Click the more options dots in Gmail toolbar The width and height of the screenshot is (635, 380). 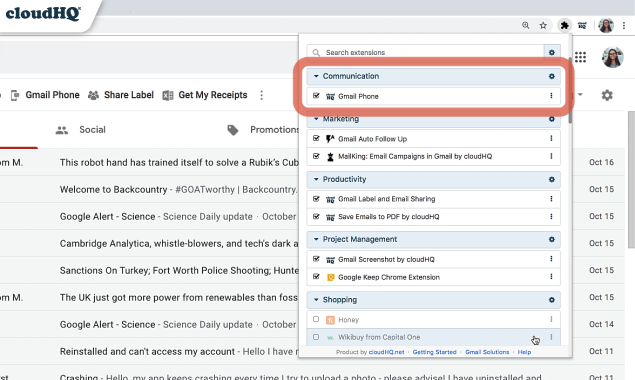point(262,95)
